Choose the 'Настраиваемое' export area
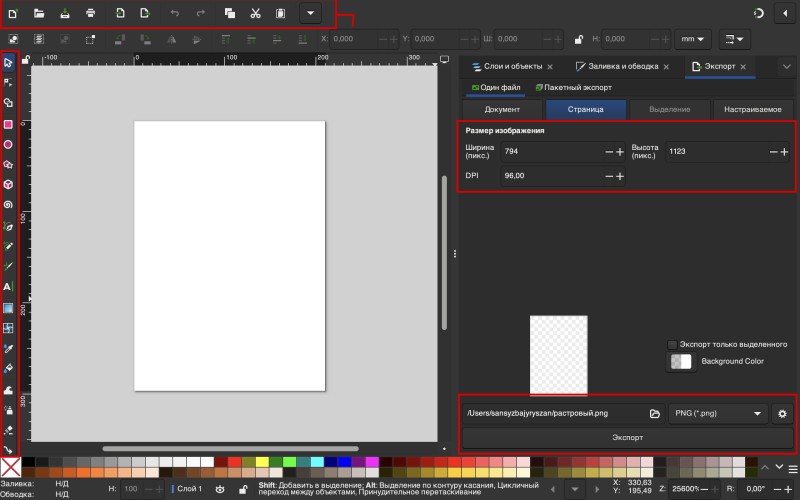The image size is (800, 500). (753, 110)
